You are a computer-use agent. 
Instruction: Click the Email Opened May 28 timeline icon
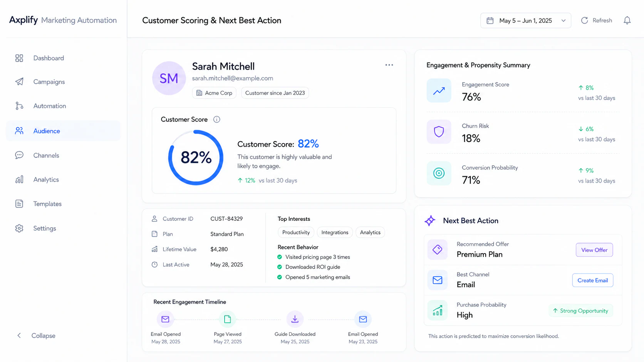[x=165, y=319]
